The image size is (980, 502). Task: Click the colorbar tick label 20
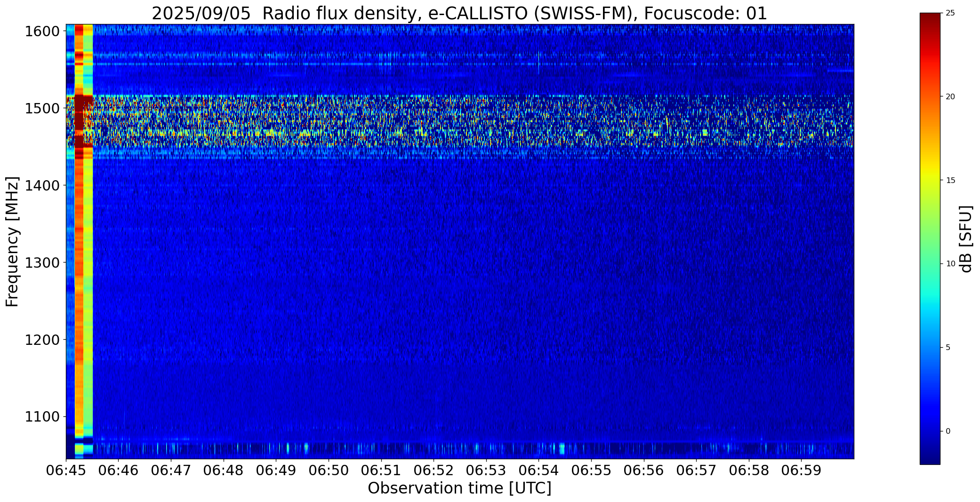tap(950, 97)
